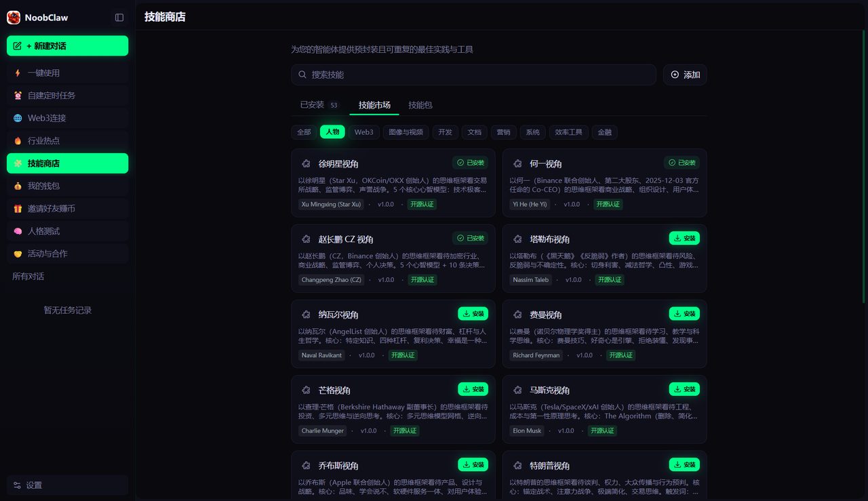Click the puzzle icon on 费曼视角 card
868x501 pixels.
pos(517,315)
